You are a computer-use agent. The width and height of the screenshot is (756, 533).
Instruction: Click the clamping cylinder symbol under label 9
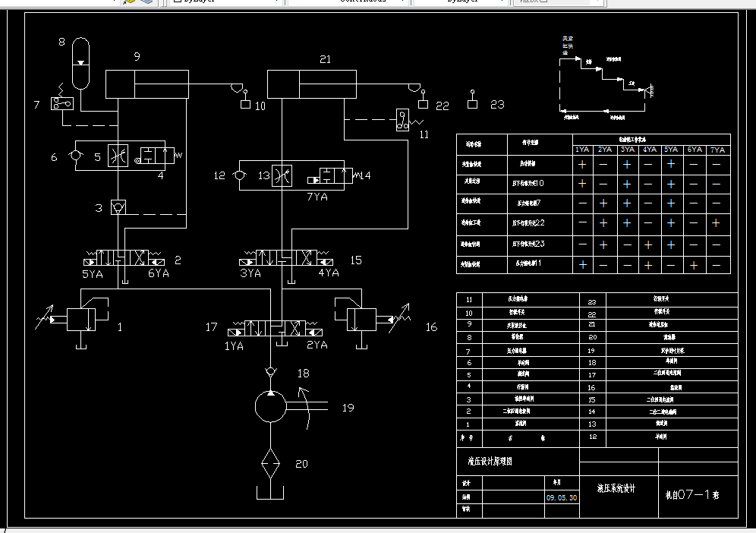pyautogui.click(x=147, y=84)
